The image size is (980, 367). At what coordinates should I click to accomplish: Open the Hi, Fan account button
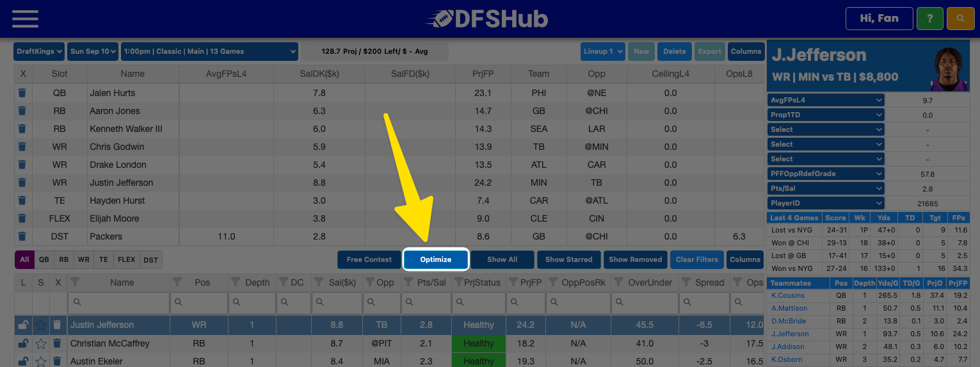[x=879, y=19]
